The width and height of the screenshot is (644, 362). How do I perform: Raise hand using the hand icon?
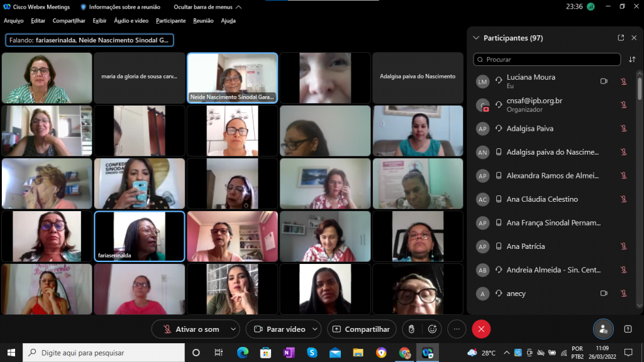point(411,329)
